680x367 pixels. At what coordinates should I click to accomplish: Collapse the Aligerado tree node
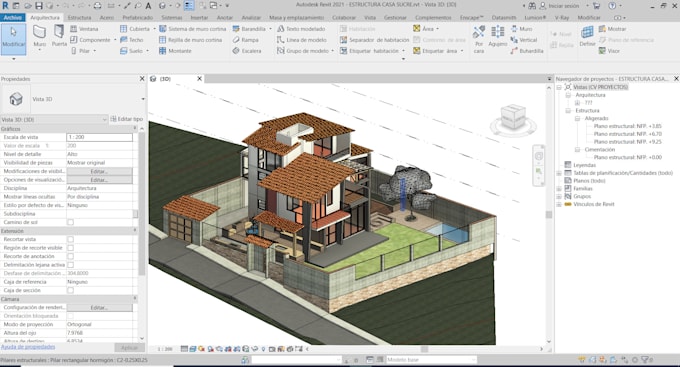[x=577, y=118]
